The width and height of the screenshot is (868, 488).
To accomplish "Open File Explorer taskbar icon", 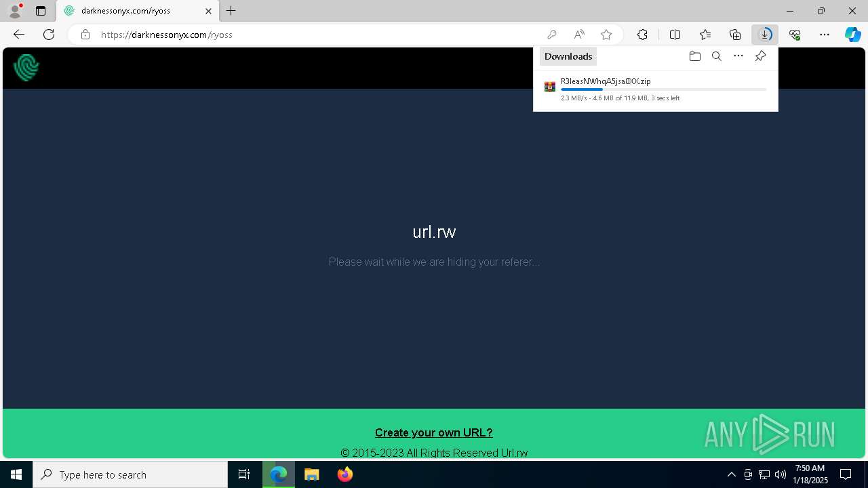I will click(312, 474).
